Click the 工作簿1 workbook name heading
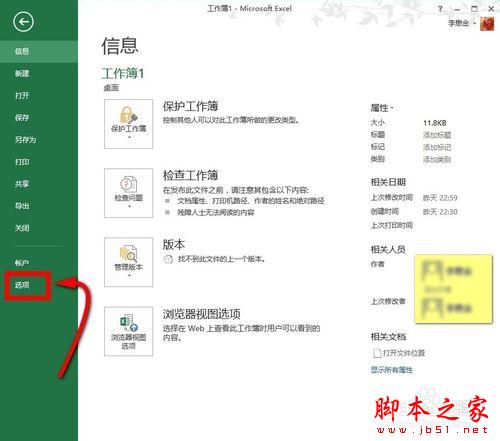 [x=123, y=73]
